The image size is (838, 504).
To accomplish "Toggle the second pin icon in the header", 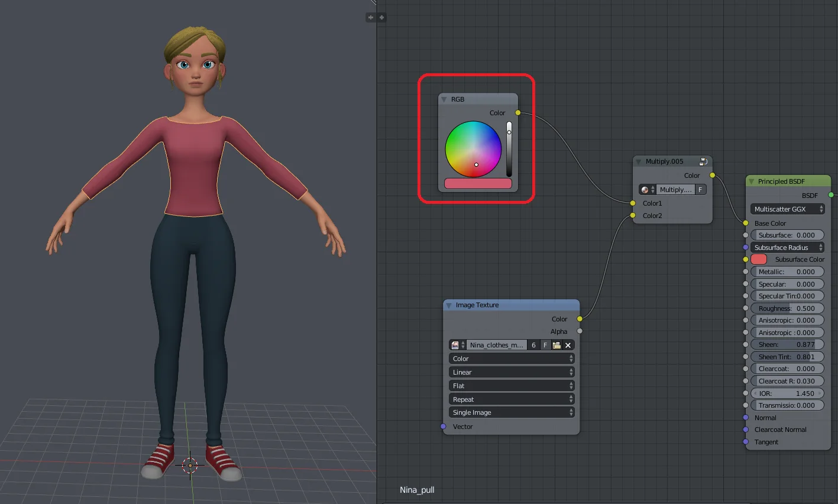I will point(381,17).
